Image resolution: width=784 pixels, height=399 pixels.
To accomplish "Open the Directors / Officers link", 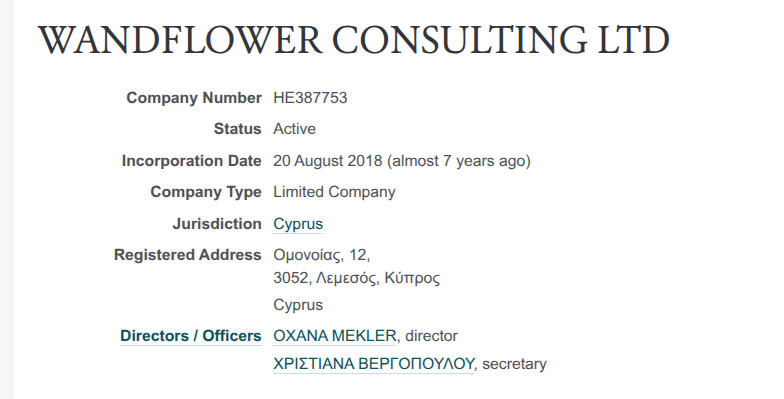I will click(x=190, y=336).
